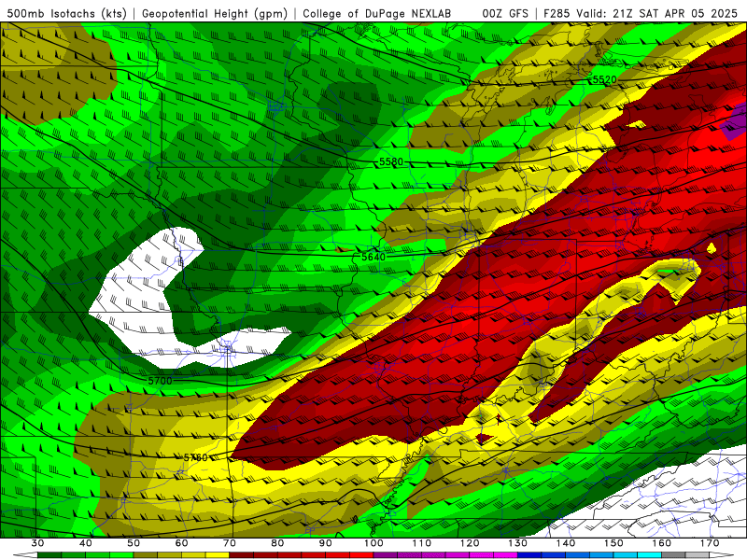Click the 5520 height contour label
Viewport: 747px width, 560px height.
click(604, 79)
